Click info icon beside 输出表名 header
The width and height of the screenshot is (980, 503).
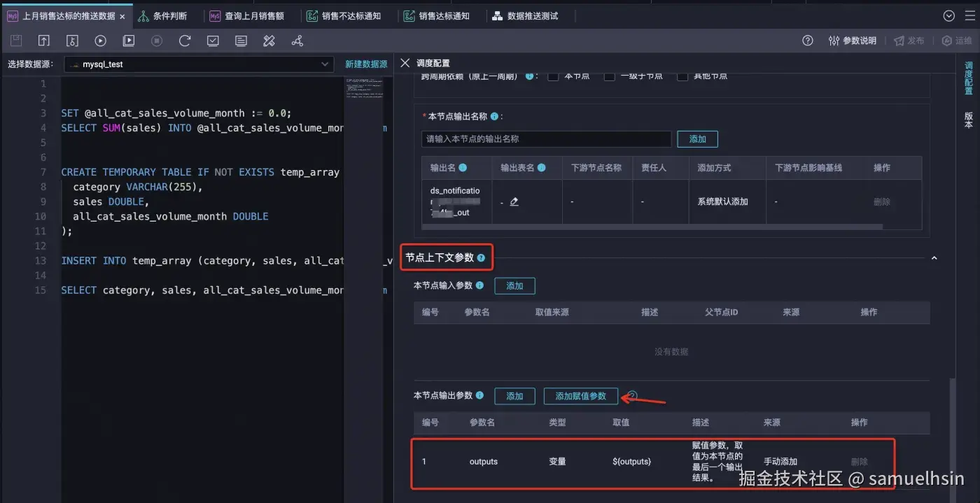click(541, 168)
